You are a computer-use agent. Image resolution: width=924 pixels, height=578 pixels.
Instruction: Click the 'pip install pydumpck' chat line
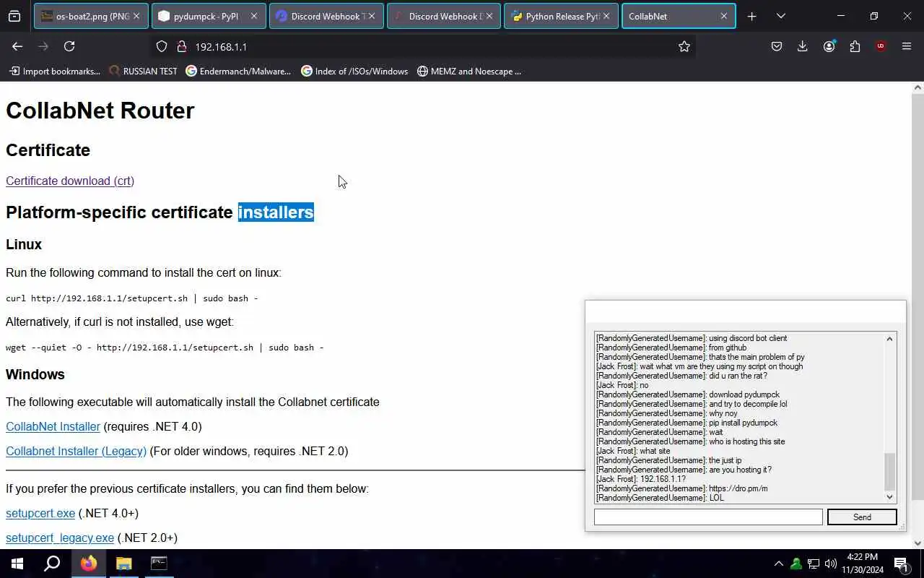point(687,423)
